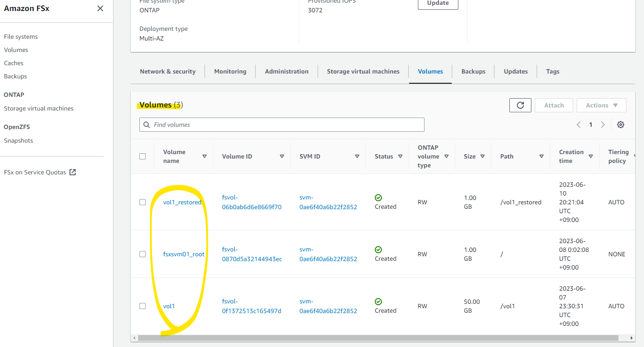Close the Amazon FSx side panel
Screen dimensions: 644x347
pos(100,8)
